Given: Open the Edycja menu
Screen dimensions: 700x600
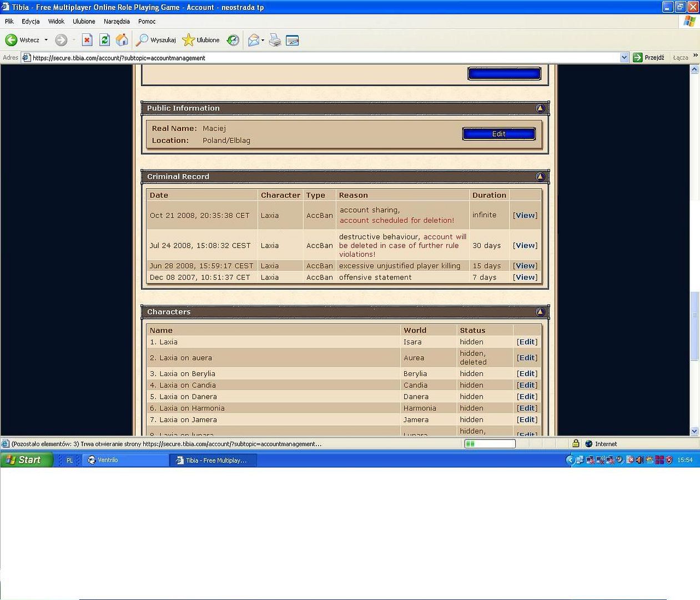Looking at the screenshot, I should 31,22.
